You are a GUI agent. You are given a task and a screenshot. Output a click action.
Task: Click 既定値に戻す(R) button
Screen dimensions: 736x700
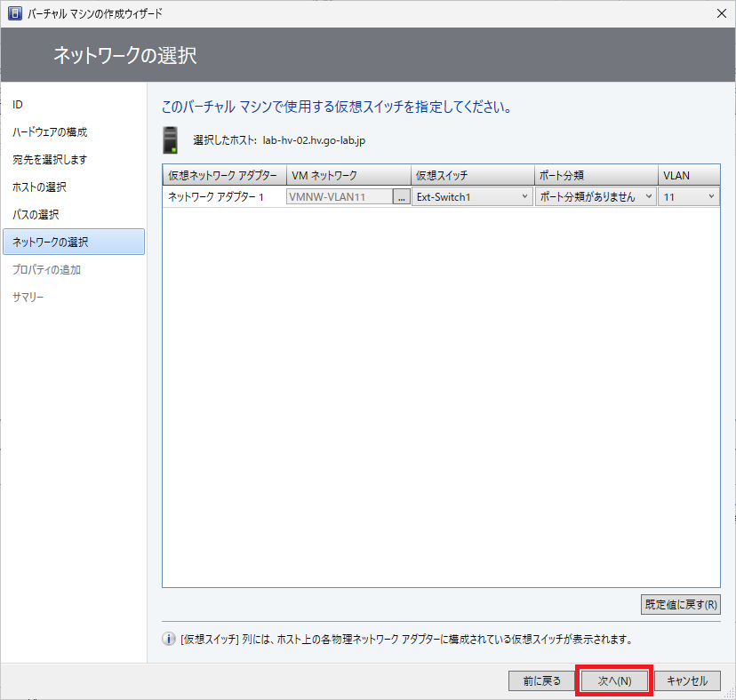click(681, 605)
